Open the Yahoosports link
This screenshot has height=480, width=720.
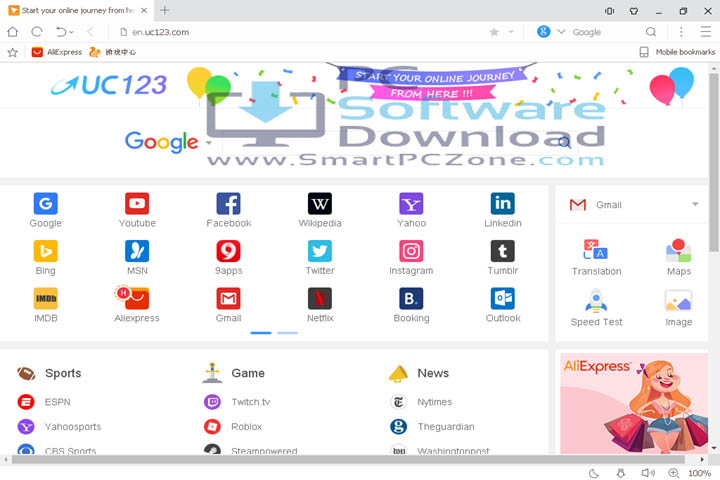click(x=59, y=427)
